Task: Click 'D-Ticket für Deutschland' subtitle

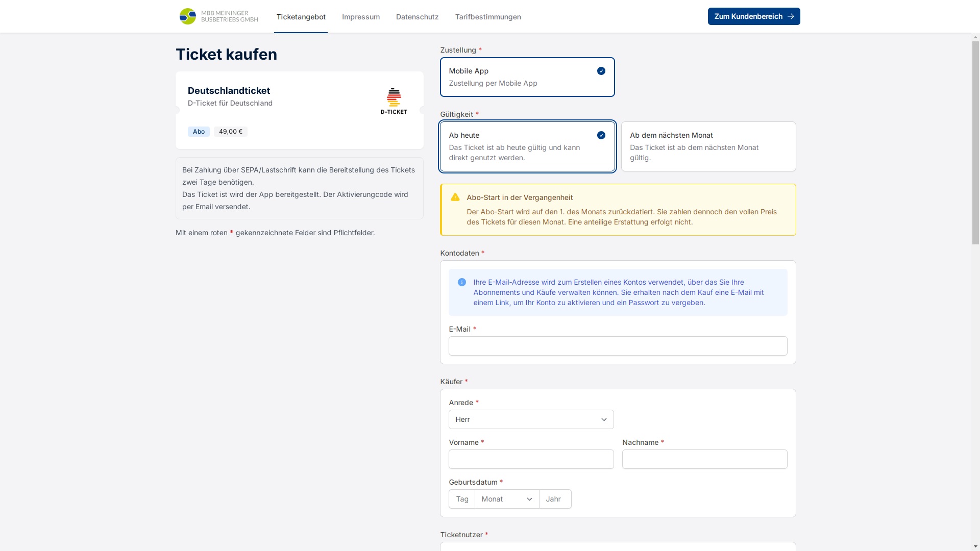Action: coord(230,103)
